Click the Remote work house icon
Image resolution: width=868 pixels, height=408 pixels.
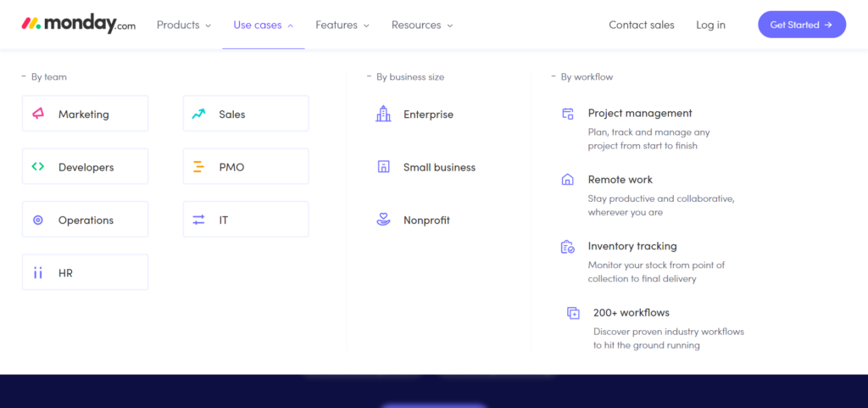[567, 179]
